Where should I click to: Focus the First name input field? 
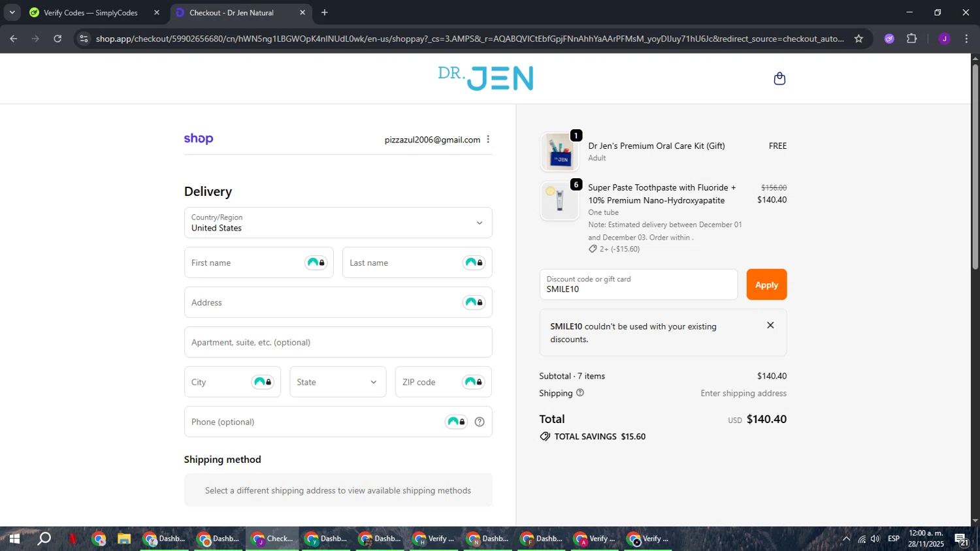259,262
